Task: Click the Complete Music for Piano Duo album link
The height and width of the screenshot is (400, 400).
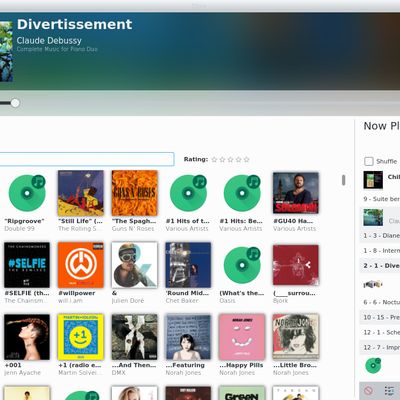Action: coord(57,49)
